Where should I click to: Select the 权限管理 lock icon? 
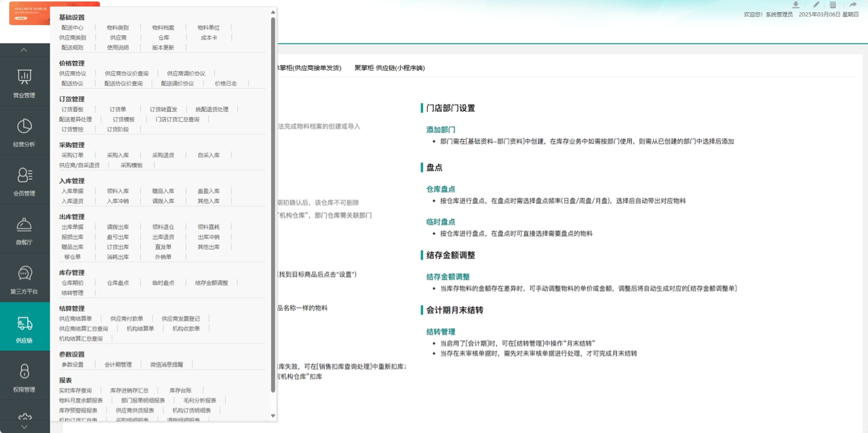tap(24, 376)
